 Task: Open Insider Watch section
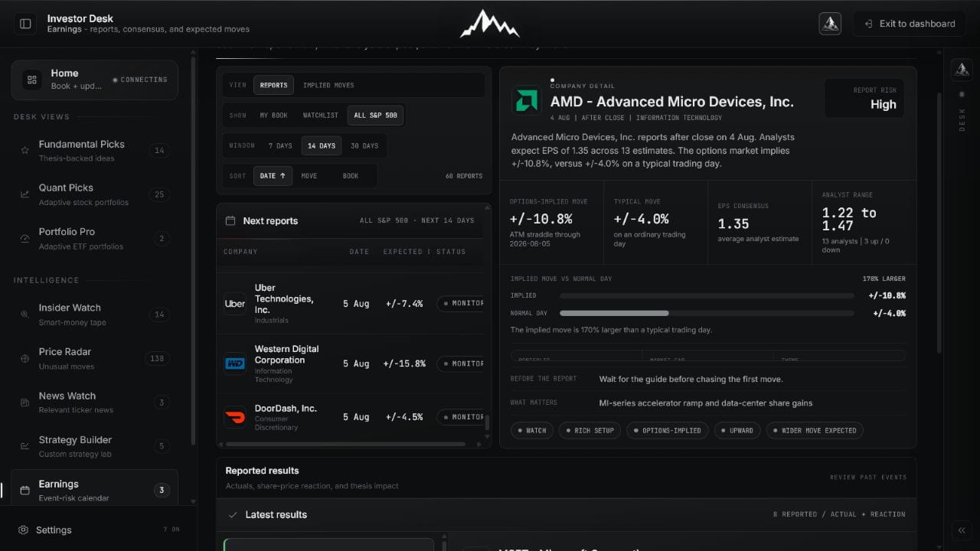[x=94, y=315]
